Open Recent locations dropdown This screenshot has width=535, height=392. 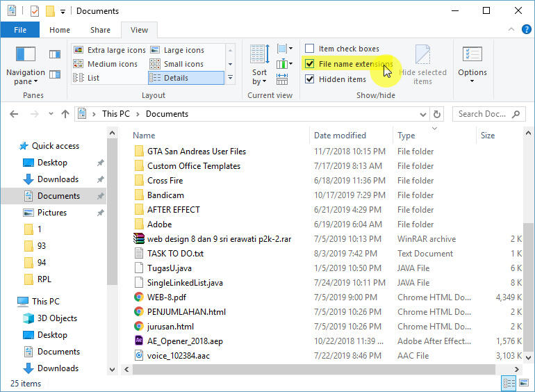[51, 114]
